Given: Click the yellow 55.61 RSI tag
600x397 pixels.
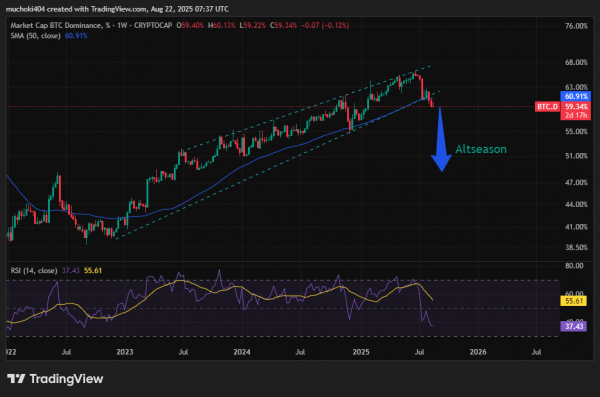Looking at the screenshot, I should click(574, 301).
